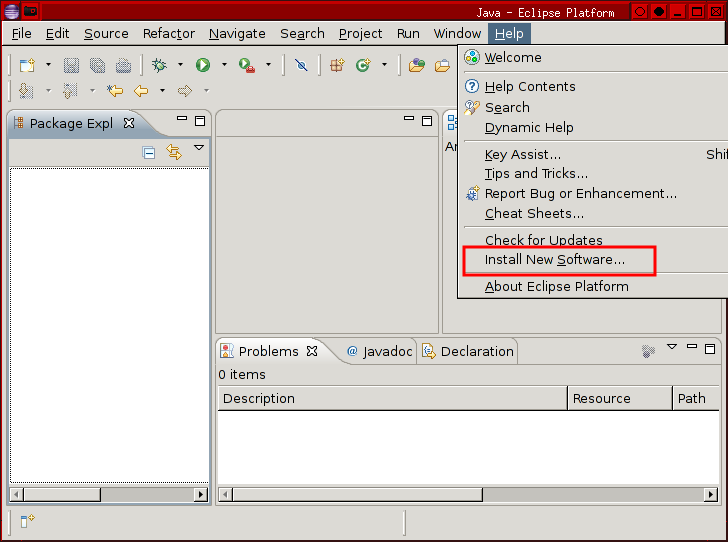Screen dimensions: 728x542
Task: Open the New wizard dropdown arrow
Action: pos(48,65)
